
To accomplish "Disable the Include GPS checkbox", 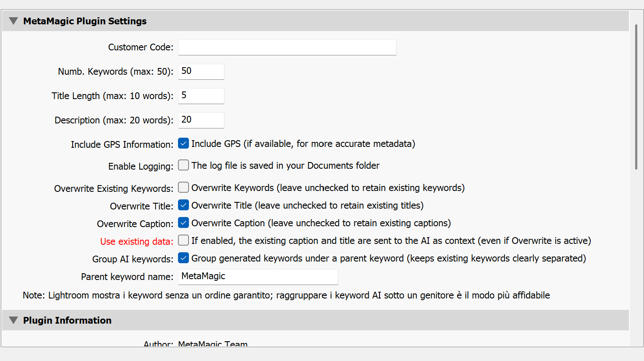I will (x=183, y=143).
